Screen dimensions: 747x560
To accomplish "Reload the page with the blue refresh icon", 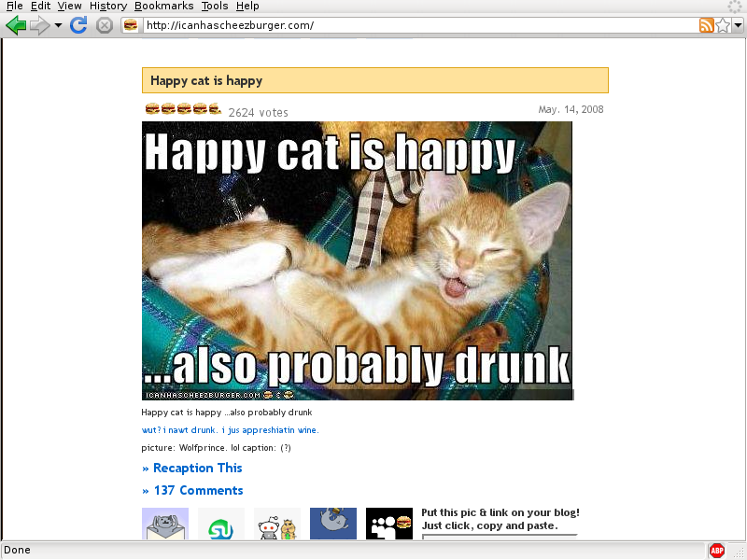I will tap(78, 25).
